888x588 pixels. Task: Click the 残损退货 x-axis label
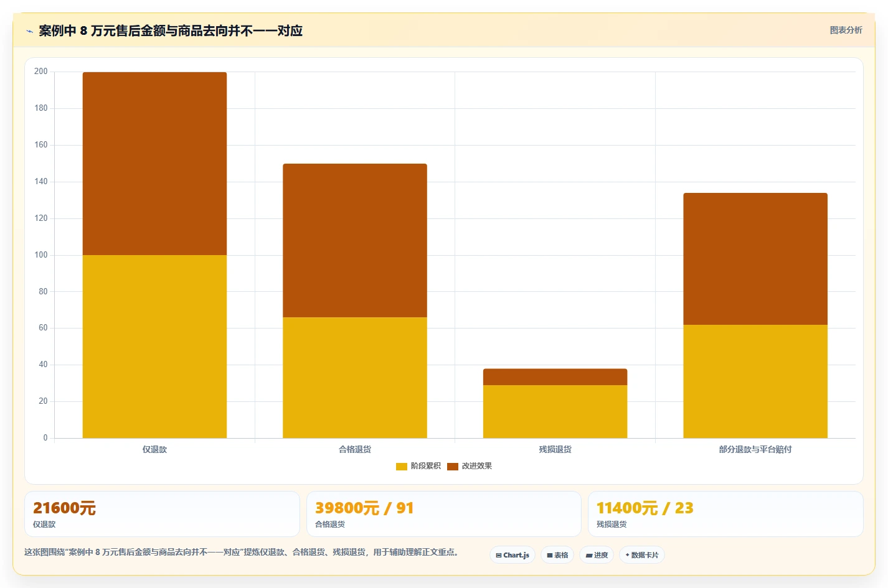pos(555,449)
